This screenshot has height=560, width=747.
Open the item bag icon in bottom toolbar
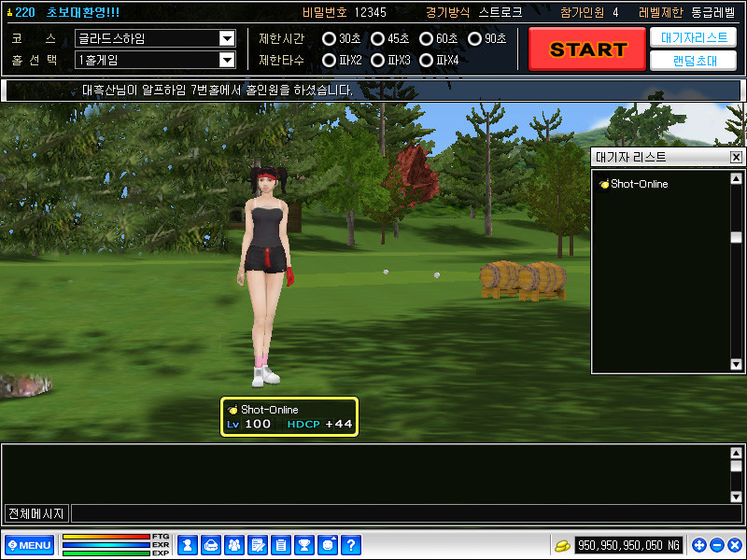pos(211,545)
